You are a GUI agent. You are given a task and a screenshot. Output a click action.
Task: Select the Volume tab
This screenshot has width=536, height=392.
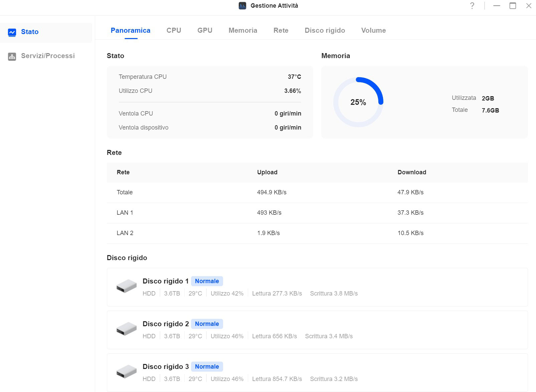(373, 30)
